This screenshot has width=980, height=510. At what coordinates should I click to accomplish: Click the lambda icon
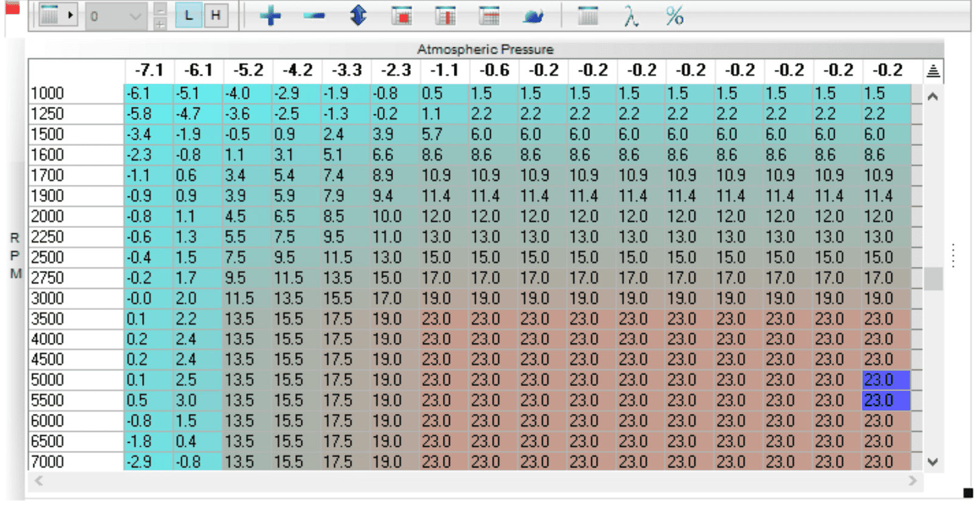coord(631,16)
